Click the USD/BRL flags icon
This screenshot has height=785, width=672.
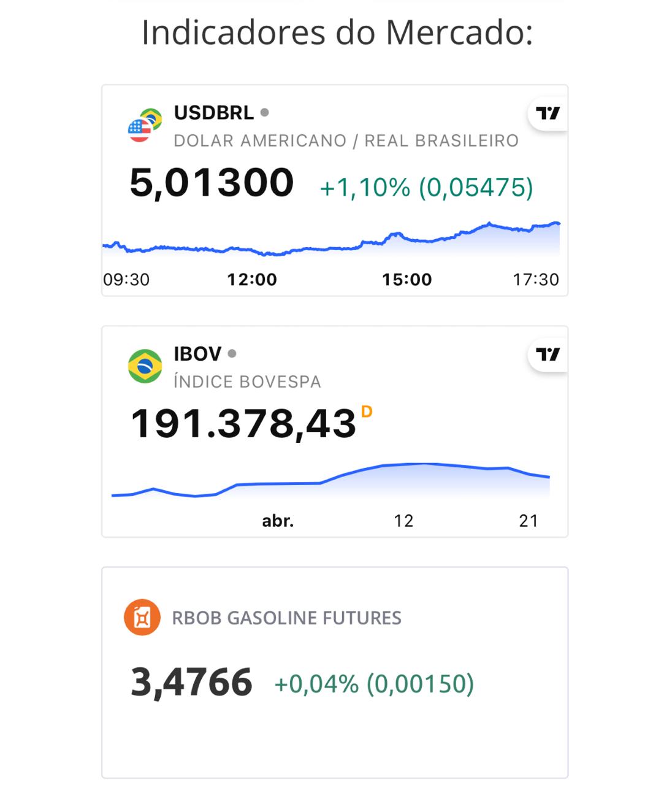pos(145,125)
